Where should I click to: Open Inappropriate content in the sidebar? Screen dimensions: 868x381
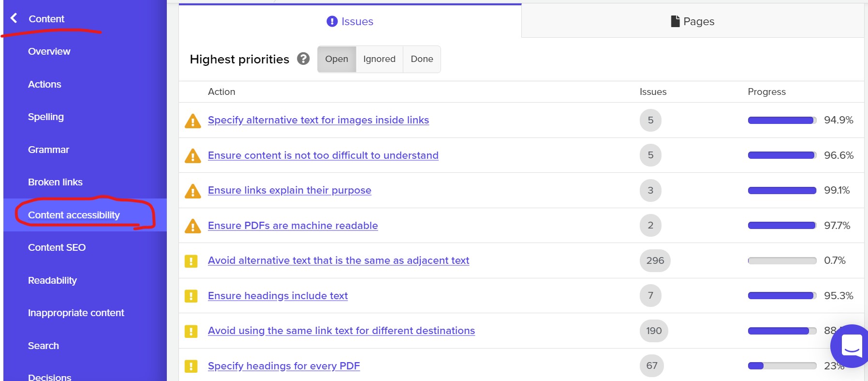click(76, 313)
